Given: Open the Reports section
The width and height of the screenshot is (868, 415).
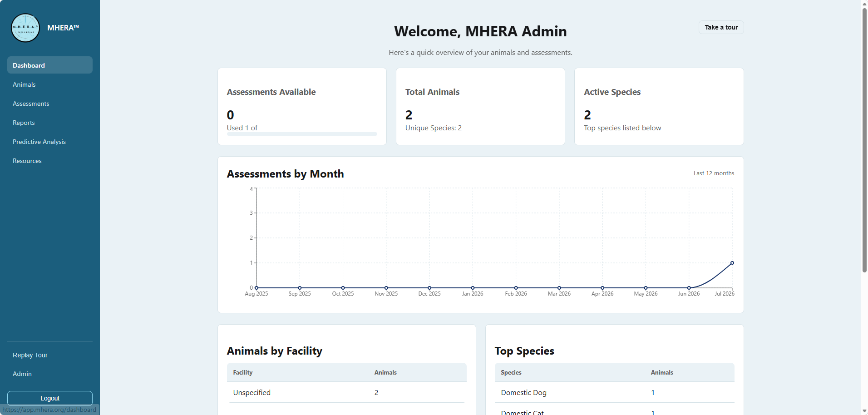Looking at the screenshot, I should tap(50, 123).
